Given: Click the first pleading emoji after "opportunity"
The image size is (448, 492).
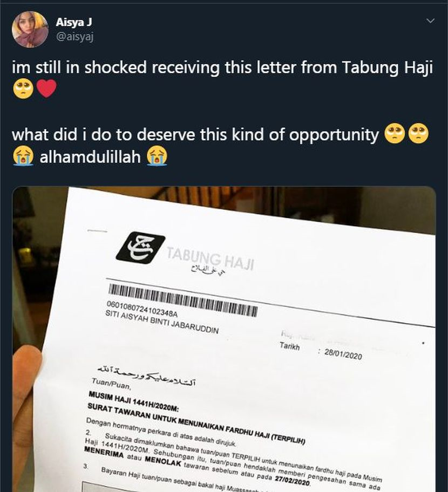Looking at the screenshot, I should (395, 134).
